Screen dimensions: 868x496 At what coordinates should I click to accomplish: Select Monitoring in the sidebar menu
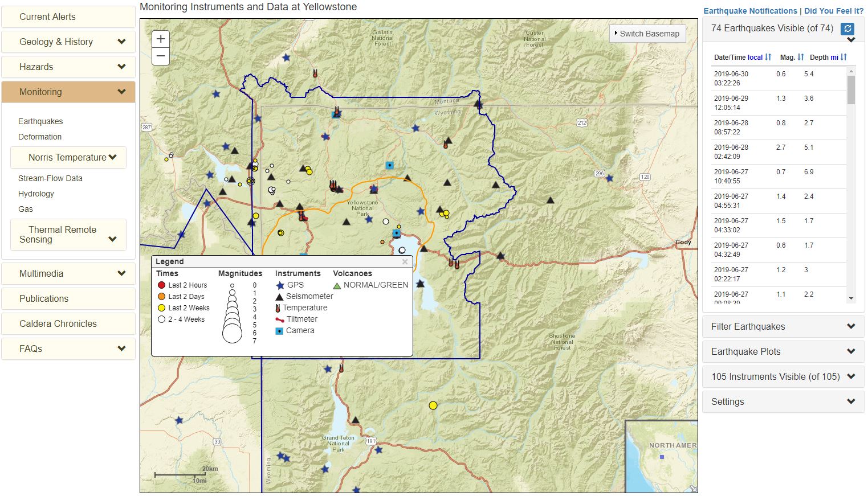[68, 92]
